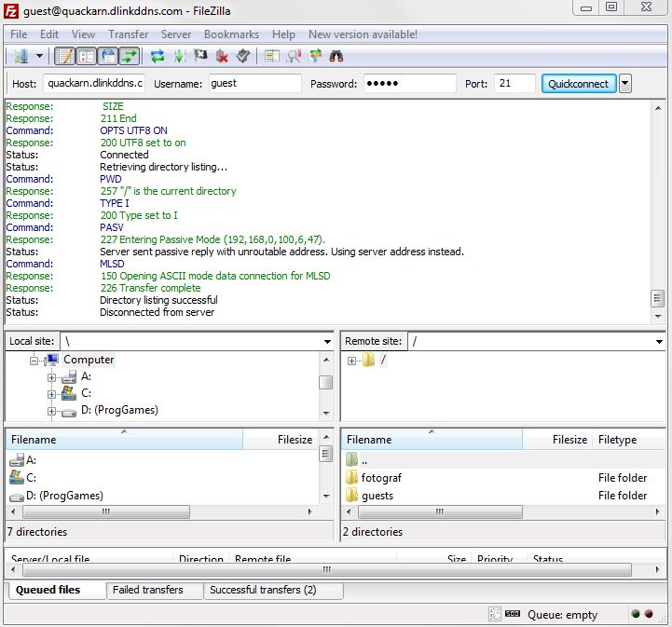Click the Host input field
This screenshot has height=627, width=672.
(94, 83)
